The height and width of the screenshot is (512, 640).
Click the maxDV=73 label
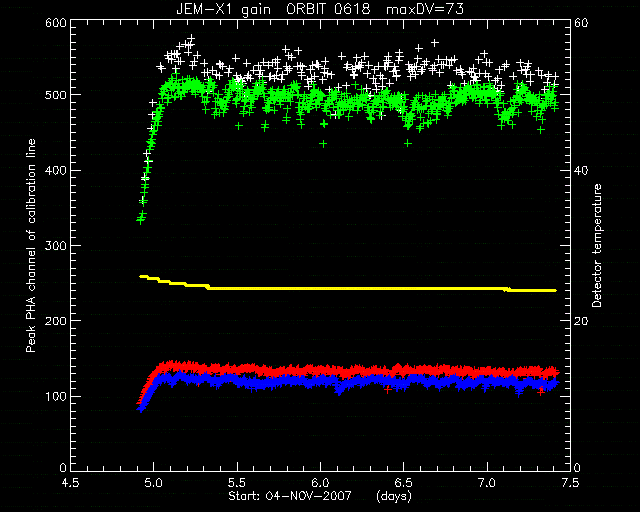pyautogui.click(x=425, y=9)
